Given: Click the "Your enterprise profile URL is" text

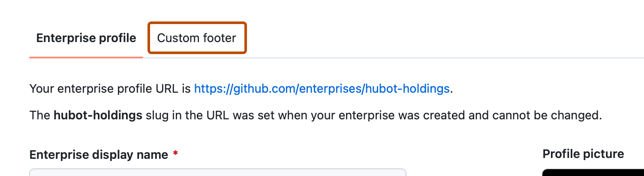Looking at the screenshot, I should pos(110,89).
